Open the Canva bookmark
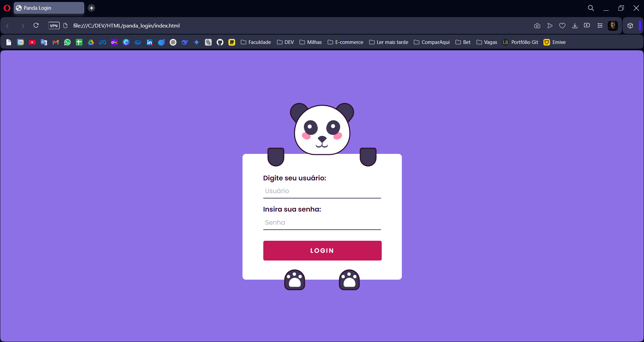 coord(126,42)
